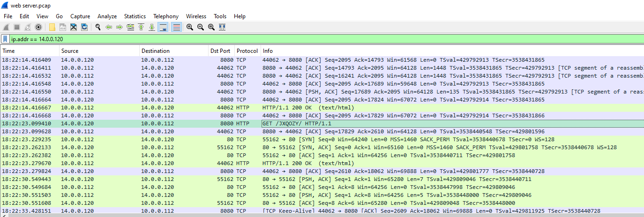Viewport: 644px width, 217px height.
Task: Save the capture file icon
Action: click(63, 27)
